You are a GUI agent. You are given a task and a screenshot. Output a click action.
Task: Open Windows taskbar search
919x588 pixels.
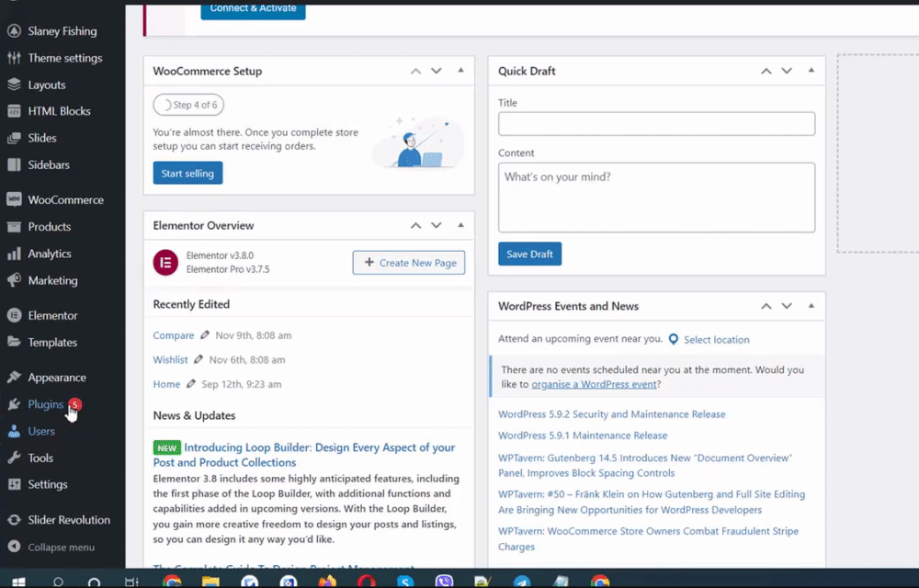tap(58, 582)
